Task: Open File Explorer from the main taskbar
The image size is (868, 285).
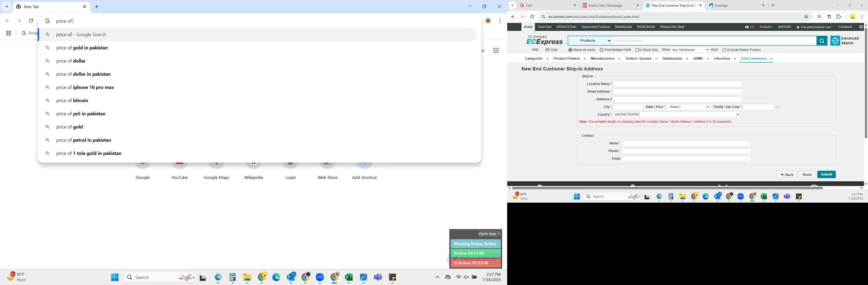Action: click(x=247, y=277)
